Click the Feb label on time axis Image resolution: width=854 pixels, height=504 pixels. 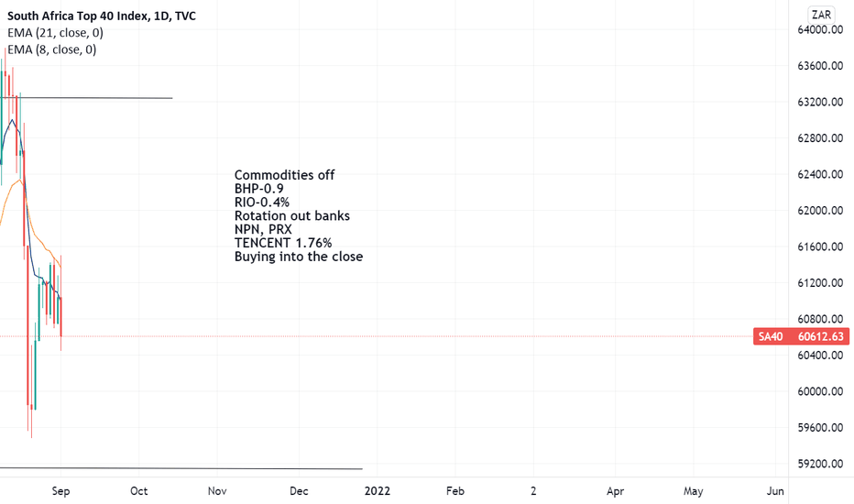[455, 491]
